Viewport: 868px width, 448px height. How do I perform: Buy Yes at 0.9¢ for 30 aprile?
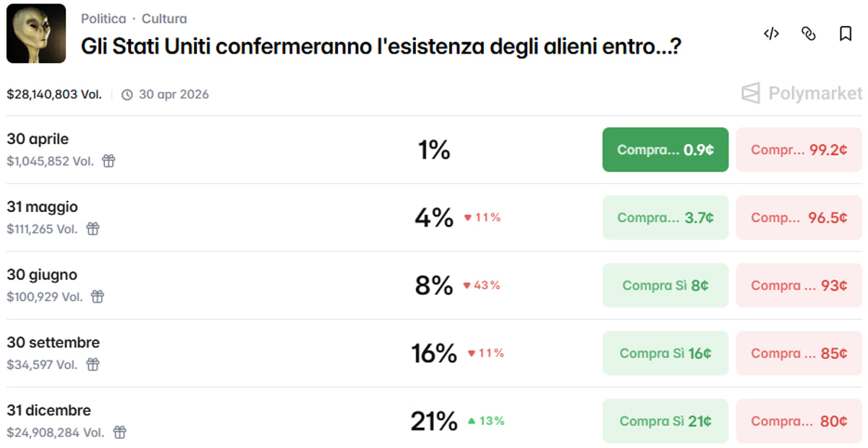665,150
